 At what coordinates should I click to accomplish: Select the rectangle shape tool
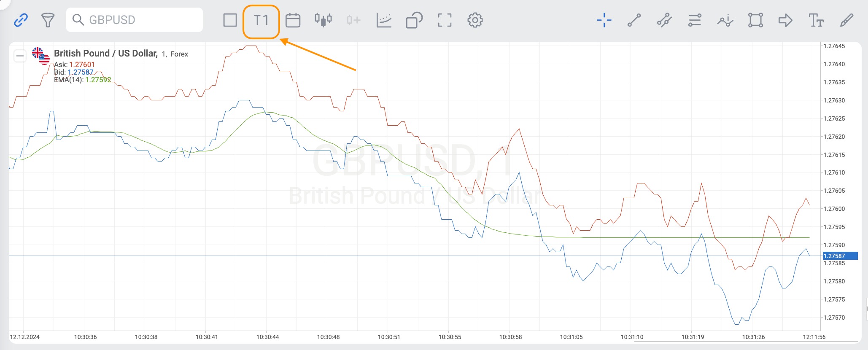point(755,20)
